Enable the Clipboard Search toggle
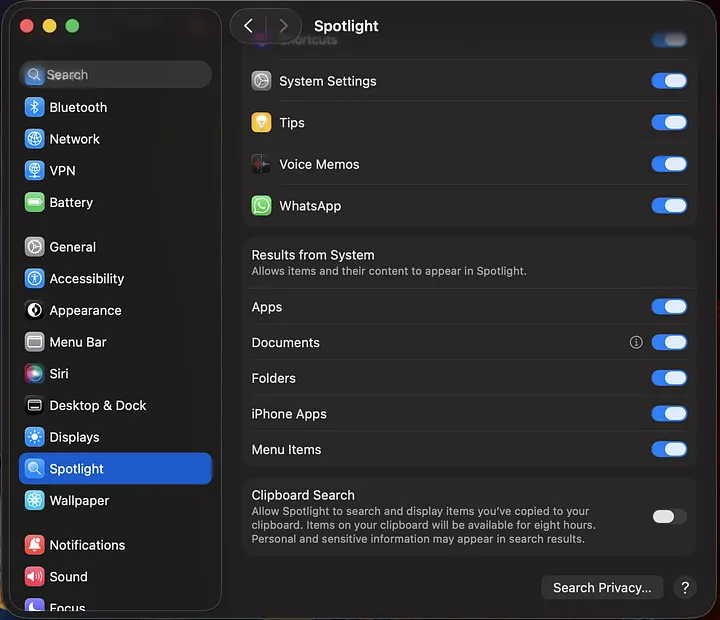720x620 pixels. [669, 517]
